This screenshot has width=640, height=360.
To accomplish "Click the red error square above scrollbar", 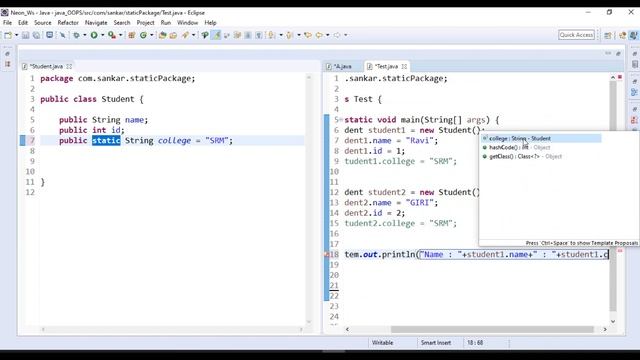I will pyautogui.click(x=620, y=77).
